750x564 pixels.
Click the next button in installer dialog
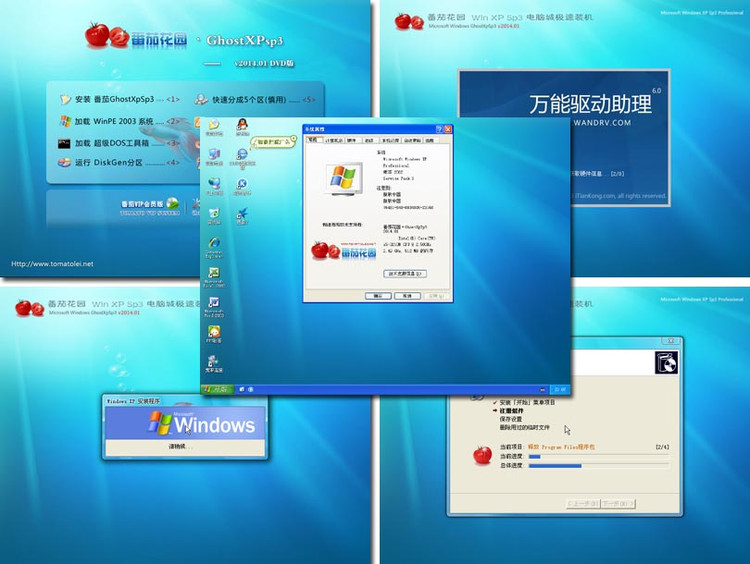click(x=618, y=504)
